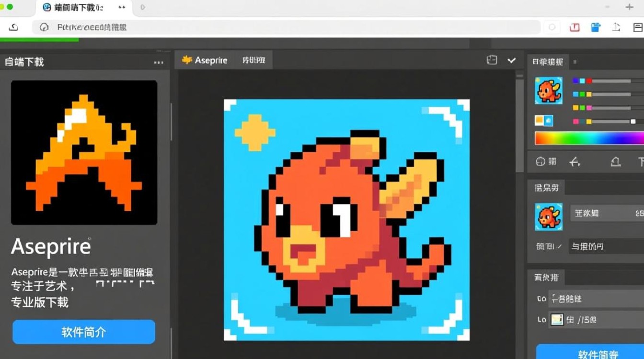The image size is (644, 359).
Task: Click the browser address bar
Action: pos(287,27)
